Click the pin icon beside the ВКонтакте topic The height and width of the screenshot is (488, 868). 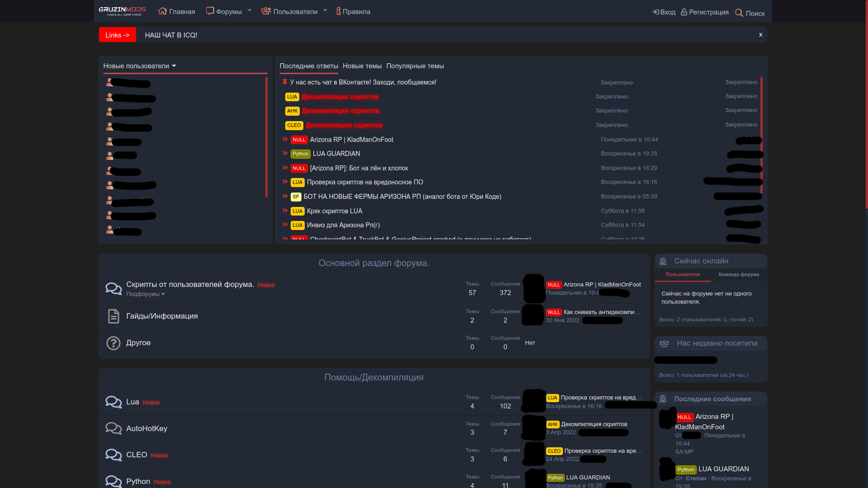(284, 82)
